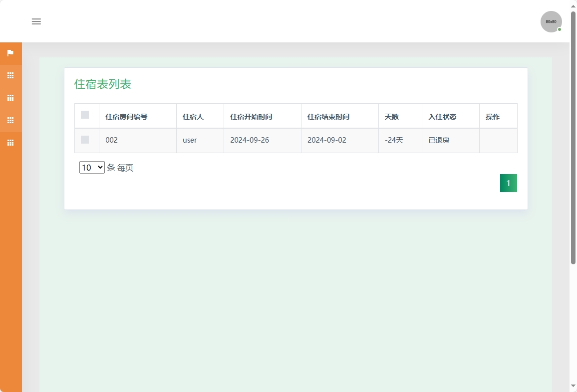This screenshot has width=577, height=392.
Task: Click the second grid icon in the orange sidebar
Action: 10,98
